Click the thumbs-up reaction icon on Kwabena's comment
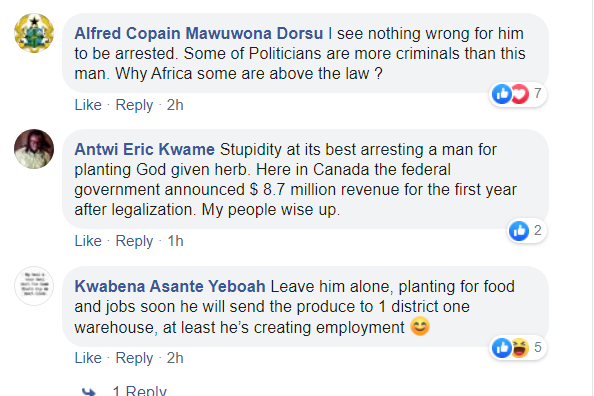The width and height of the screenshot is (594, 396). coord(502,347)
